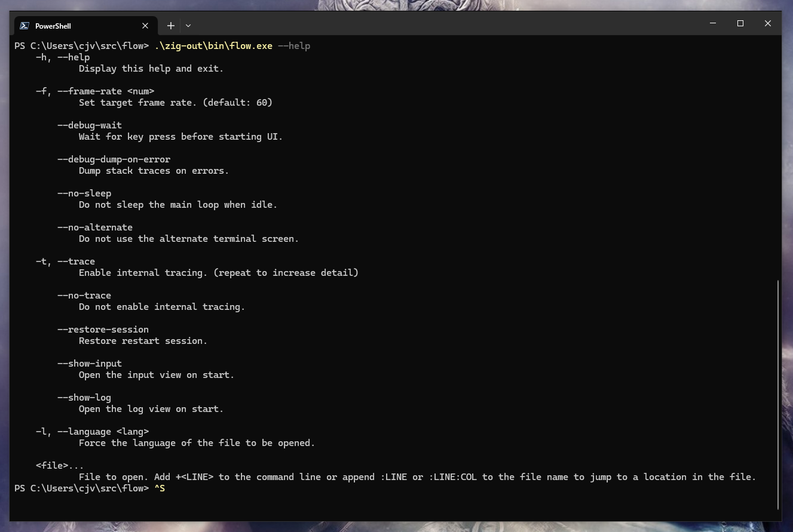Click the PowerShell icon in the tab
This screenshot has width=793, height=532.
pos(25,26)
